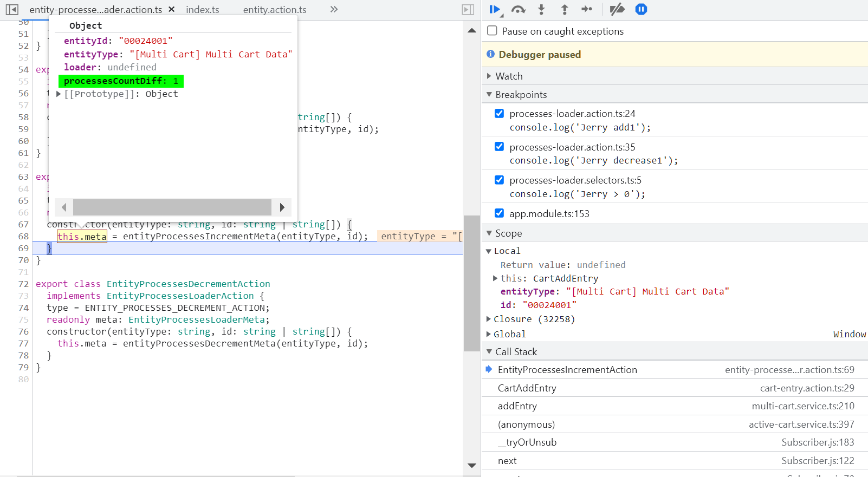Uncheck app.module.ts:153 breakpoint
Viewport: 868px width, 477px height.
499,213
